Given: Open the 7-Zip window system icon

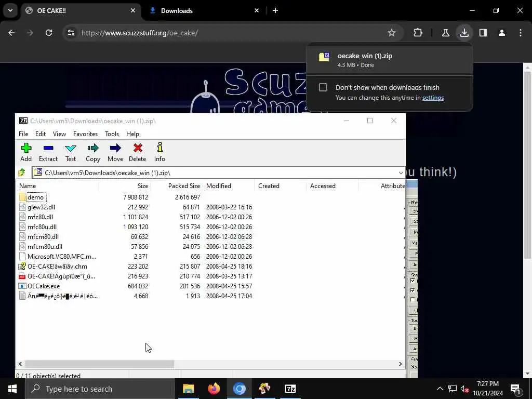Looking at the screenshot, I should tap(23, 121).
